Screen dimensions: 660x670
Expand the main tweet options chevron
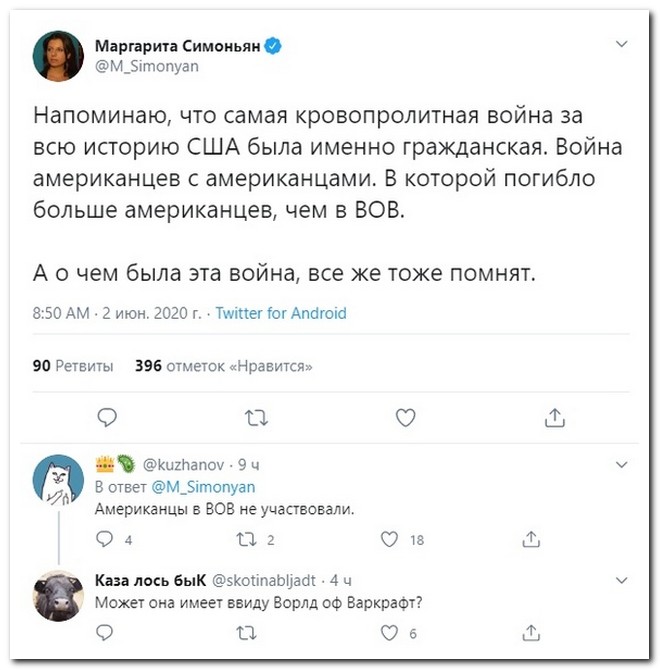point(621,45)
